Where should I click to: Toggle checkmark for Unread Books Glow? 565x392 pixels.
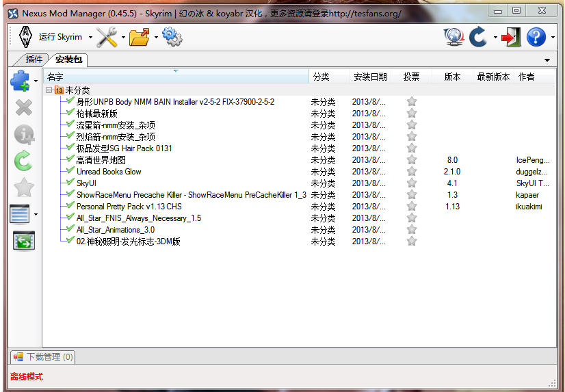coord(70,171)
